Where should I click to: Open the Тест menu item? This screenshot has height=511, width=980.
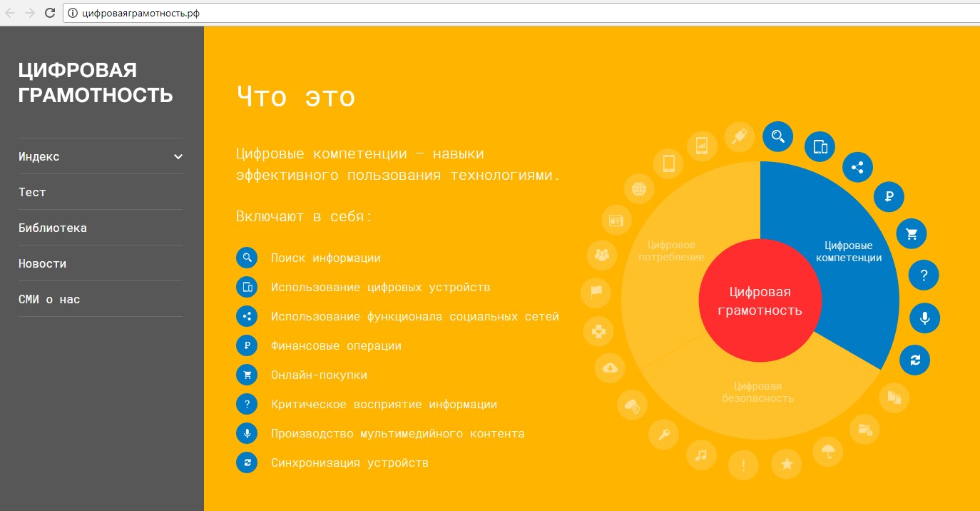tap(32, 193)
